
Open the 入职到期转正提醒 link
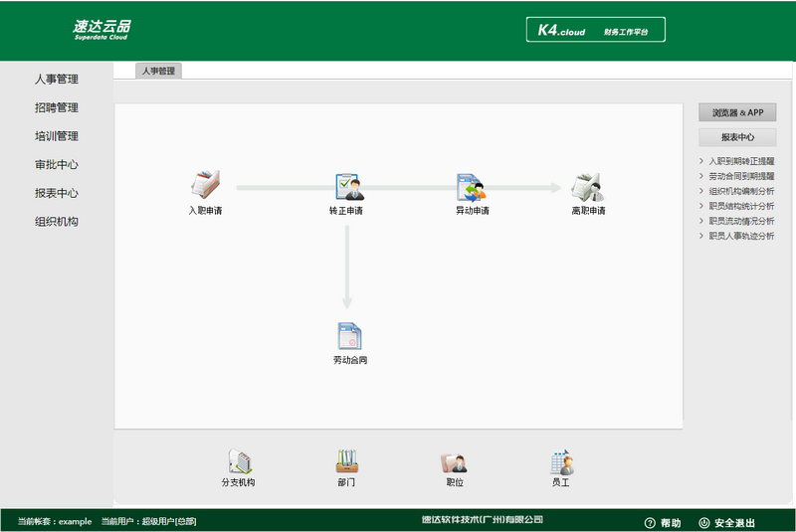pos(741,161)
